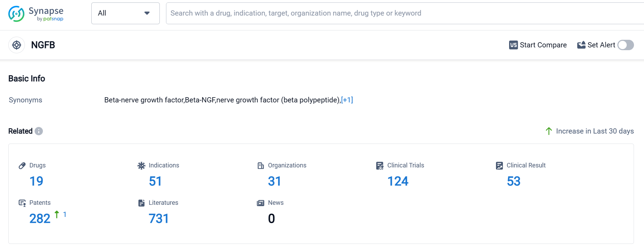
Task: Click the Patents certificate icon
Action: [22, 203]
